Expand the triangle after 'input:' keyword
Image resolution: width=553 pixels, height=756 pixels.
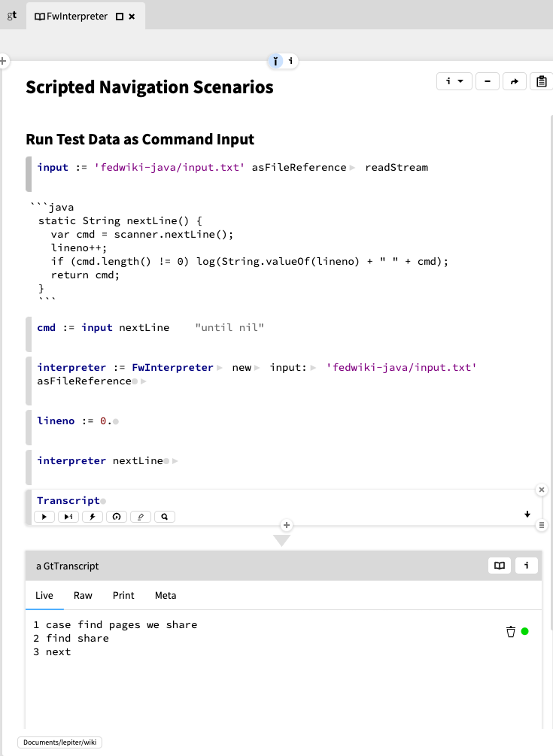pyautogui.click(x=313, y=368)
